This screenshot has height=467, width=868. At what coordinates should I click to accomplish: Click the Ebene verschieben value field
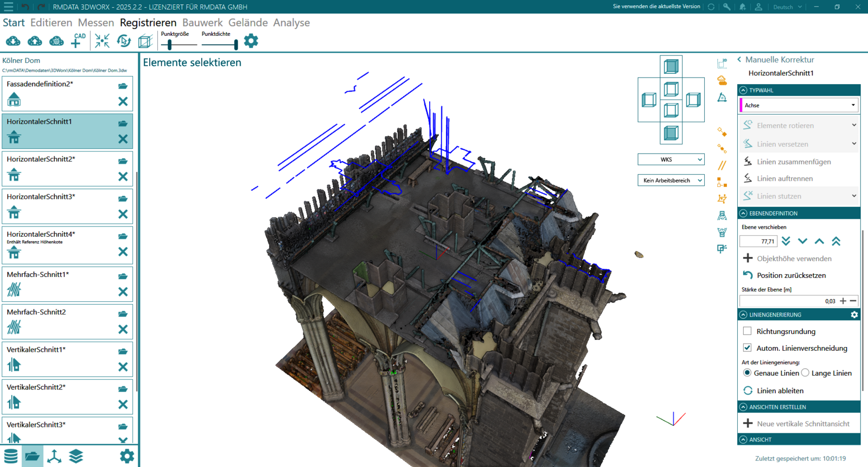pos(758,241)
